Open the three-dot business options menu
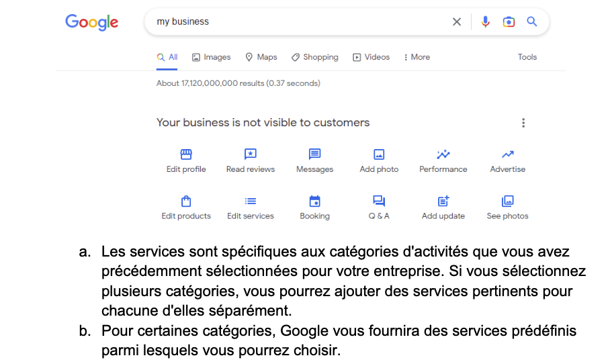 523,123
